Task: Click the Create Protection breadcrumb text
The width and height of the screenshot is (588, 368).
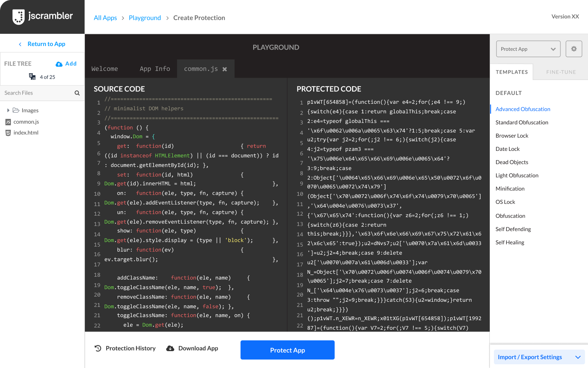Action: tap(199, 18)
